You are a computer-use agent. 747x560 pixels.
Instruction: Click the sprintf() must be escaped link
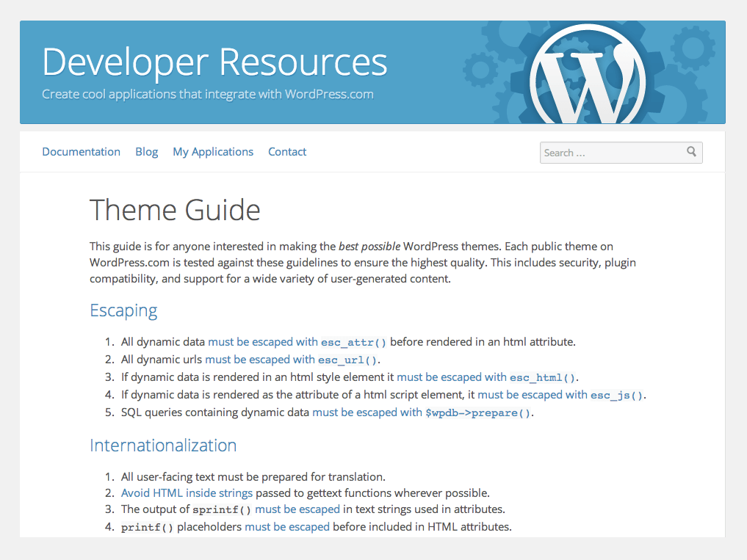[297, 509]
